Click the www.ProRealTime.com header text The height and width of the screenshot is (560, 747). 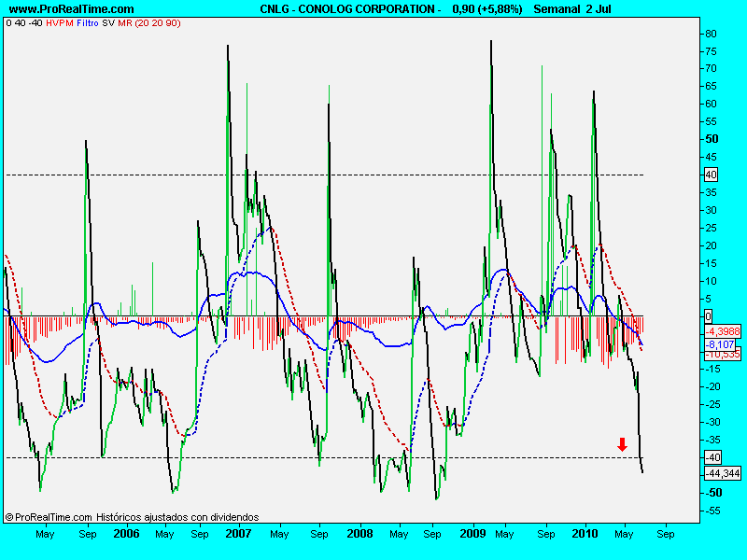[72, 8]
